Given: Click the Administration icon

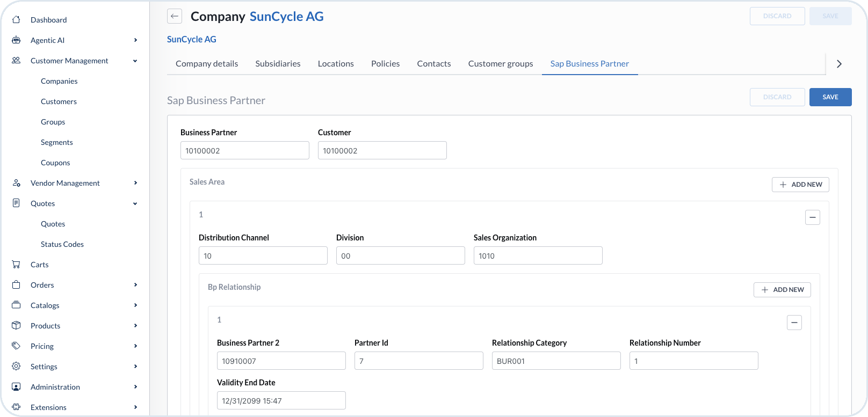Looking at the screenshot, I should point(16,387).
